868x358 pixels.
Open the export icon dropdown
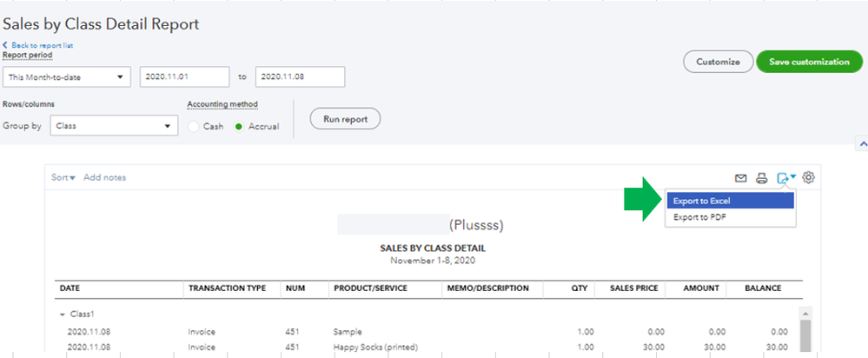(786, 177)
